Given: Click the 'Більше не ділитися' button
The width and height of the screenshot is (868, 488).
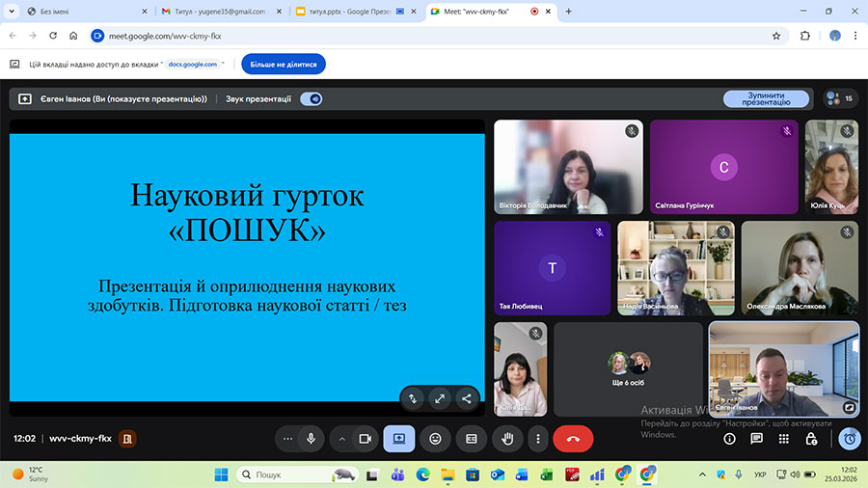Looking at the screenshot, I should pyautogui.click(x=284, y=64).
